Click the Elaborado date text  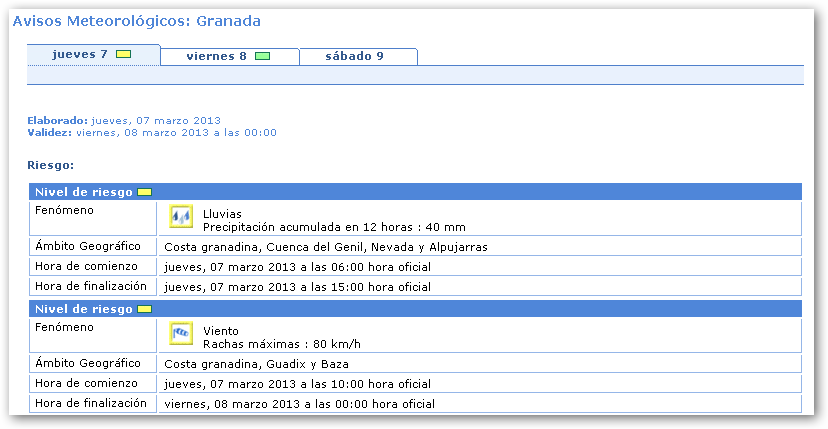tap(155, 120)
